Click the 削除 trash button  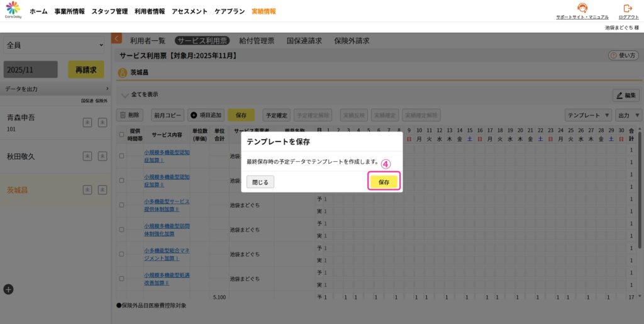tap(130, 115)
